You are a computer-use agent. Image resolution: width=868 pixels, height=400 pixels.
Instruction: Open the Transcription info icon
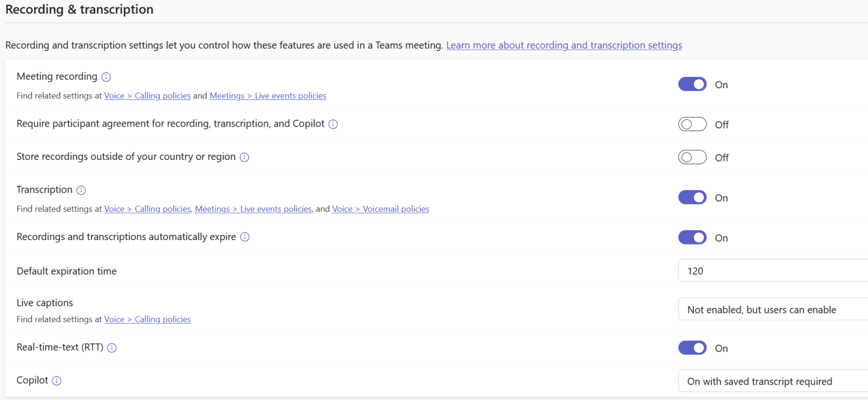pos(82,190)
